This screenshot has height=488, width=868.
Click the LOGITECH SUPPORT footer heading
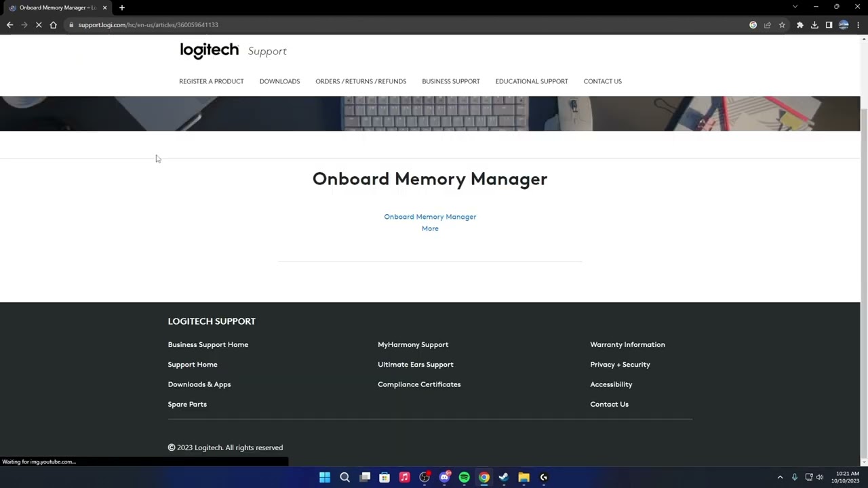212,321
